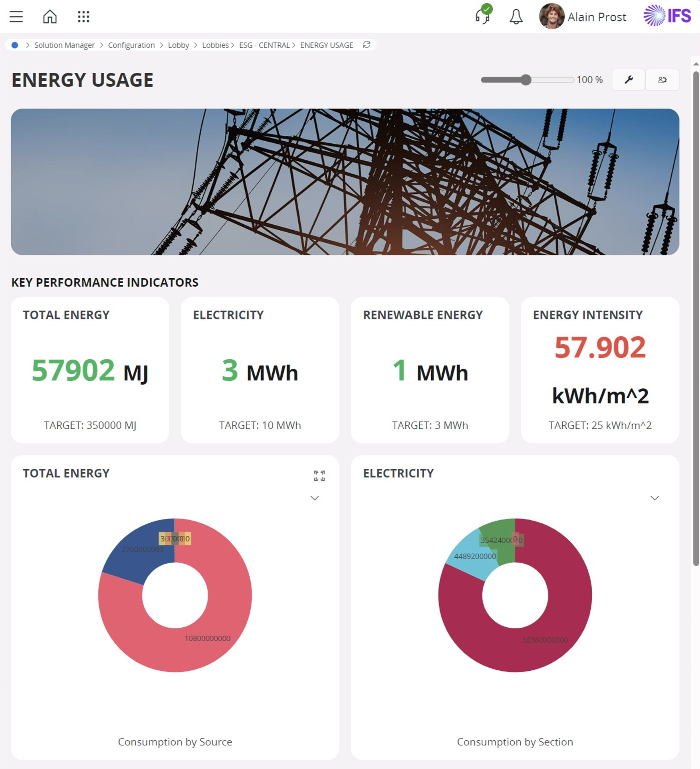Go to Configuration breadcrumb
The height and width of the screenshot is (769, 700).
click(131, 45)
